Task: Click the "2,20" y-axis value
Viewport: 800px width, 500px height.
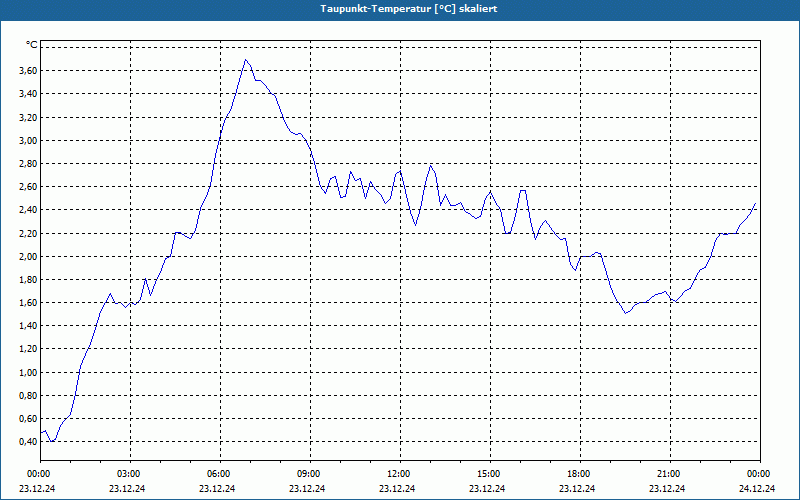Action: pyautogui.click(x=28, y=233)
